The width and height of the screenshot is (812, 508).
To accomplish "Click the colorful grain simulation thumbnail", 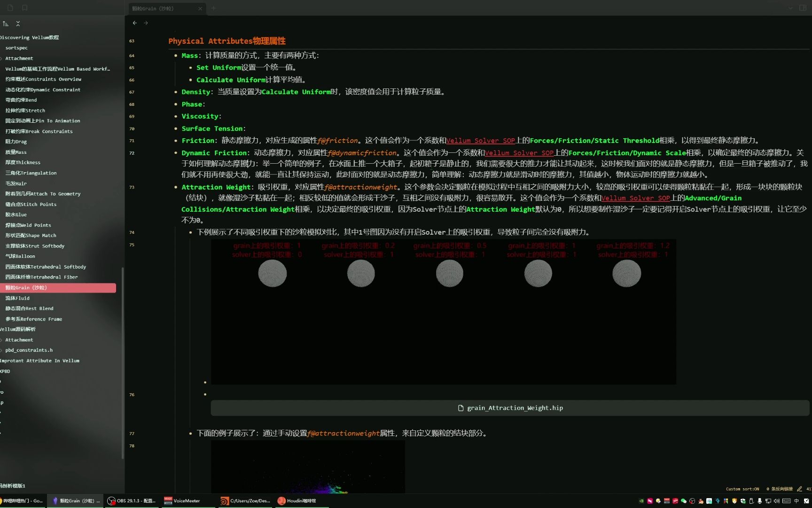I will coord(308,467).
